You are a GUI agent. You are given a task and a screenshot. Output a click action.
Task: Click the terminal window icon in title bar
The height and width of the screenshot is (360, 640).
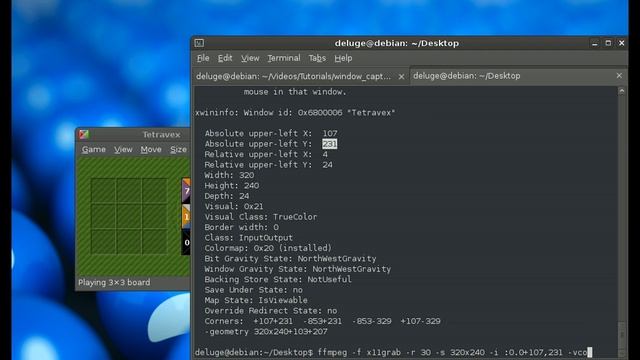[x=199, y=43]
